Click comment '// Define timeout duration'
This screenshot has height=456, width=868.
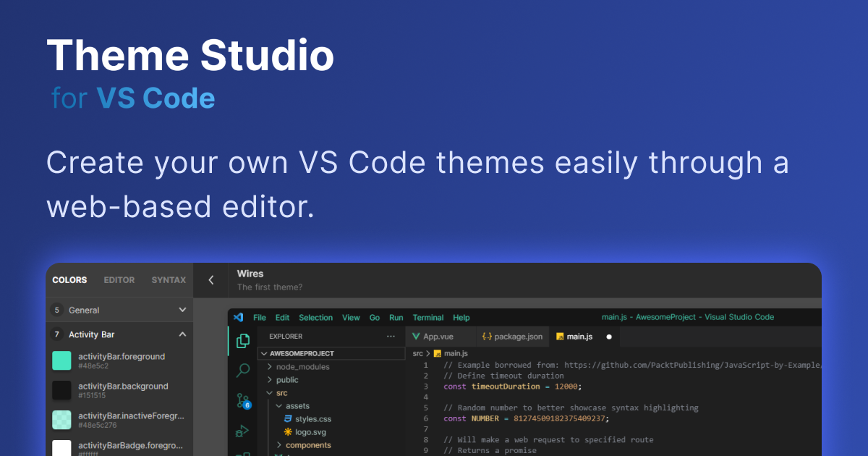coord(503,376)
